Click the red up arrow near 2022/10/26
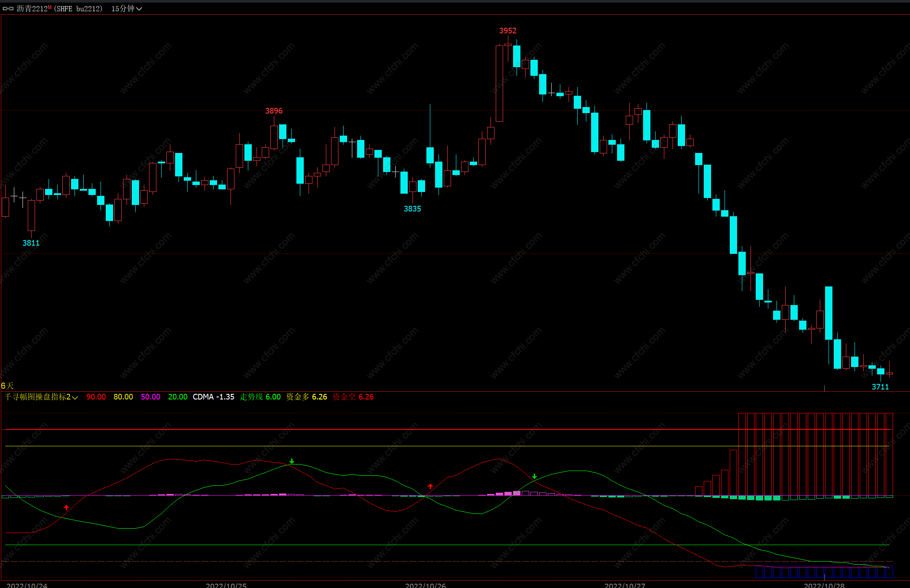 (x=430, y=487)
